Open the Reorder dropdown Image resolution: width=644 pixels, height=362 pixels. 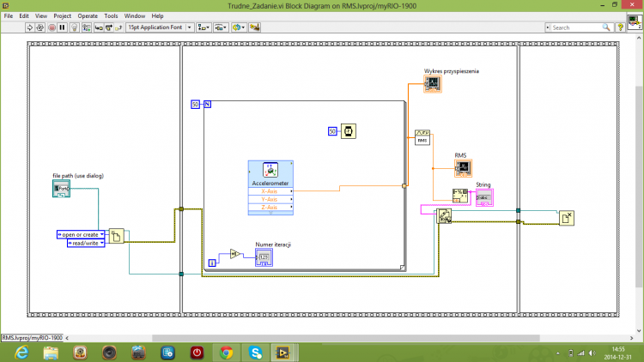point(239,27)
